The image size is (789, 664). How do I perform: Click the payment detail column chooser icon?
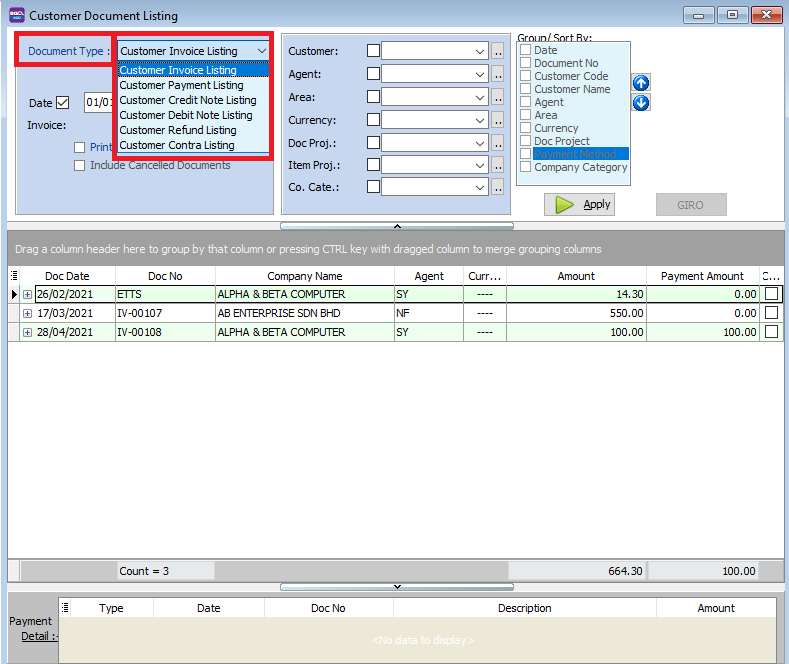(x=65, y=607)
